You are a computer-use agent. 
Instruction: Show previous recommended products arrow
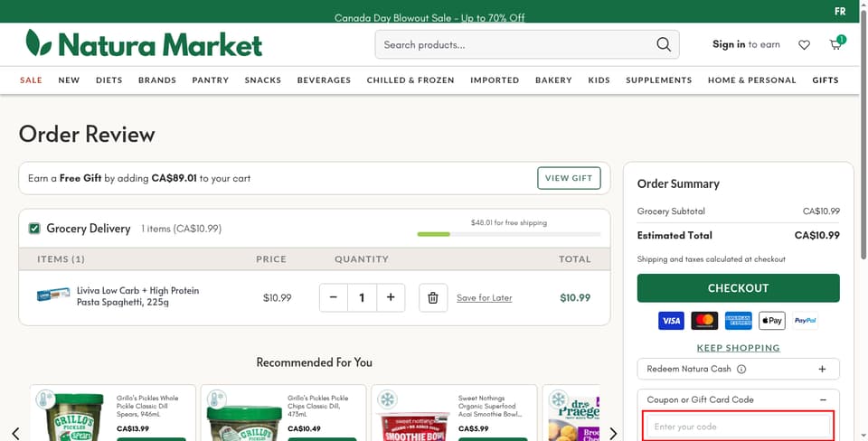16,433
